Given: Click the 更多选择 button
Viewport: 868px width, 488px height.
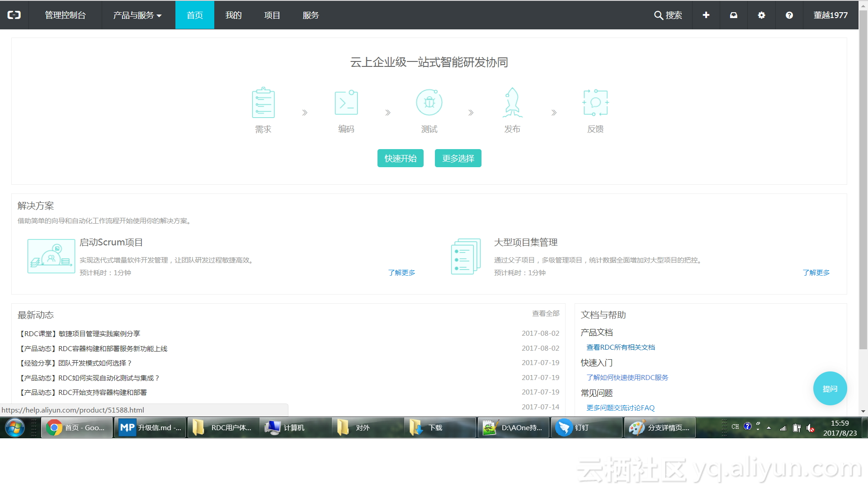Looking at the screenshot, I should (458, 158).
